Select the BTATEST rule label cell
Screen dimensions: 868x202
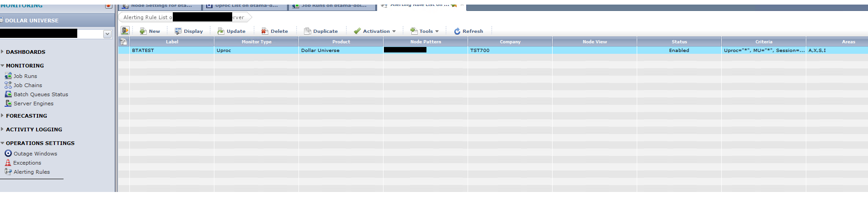pyautogui.click(x=172, y=50)
